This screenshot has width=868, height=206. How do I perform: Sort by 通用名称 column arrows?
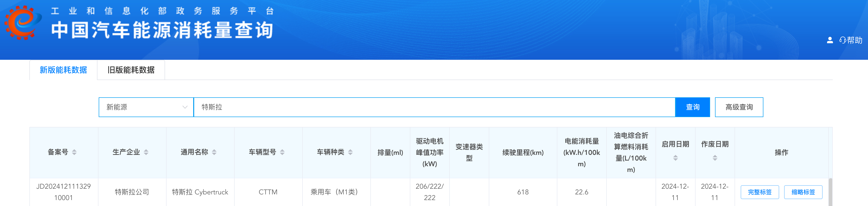pyautogui.click(x=214, y=152)
